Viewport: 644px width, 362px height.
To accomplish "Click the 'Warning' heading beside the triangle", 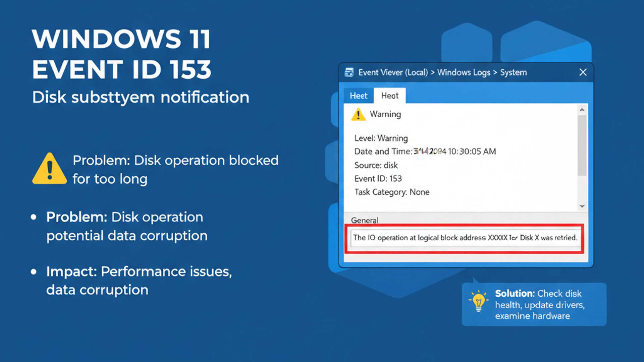I will (385, 114).
